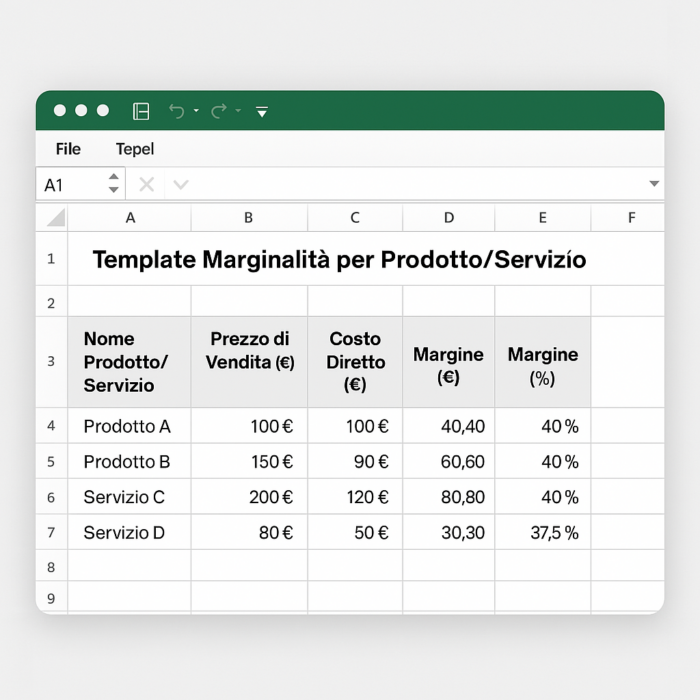
Task: Select column E header
Action: point(543,217)
